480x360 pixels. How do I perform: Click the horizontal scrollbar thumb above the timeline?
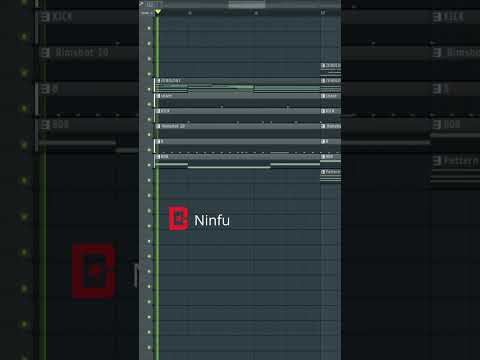[x=247, y=5]
